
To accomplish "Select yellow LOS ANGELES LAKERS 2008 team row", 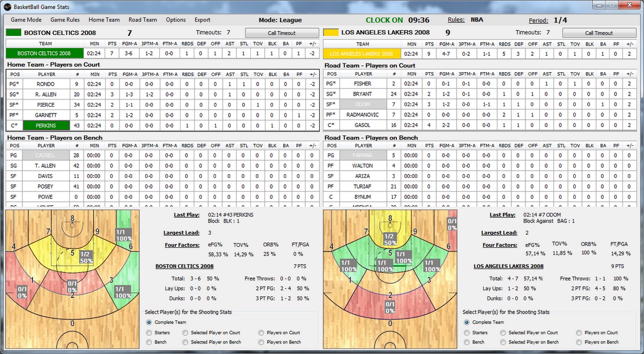I will (362, 54).
